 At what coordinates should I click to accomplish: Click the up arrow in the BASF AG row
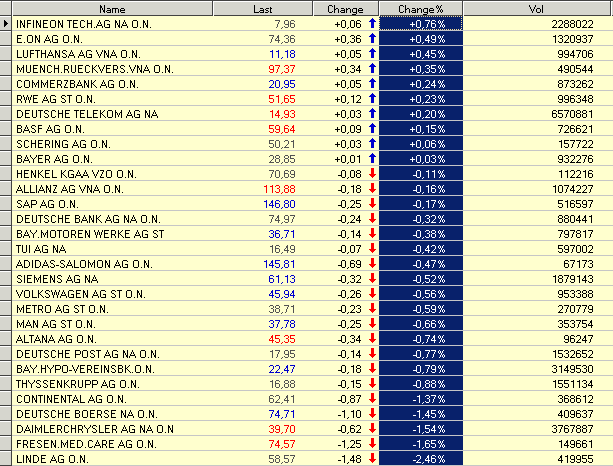point(372,128)
